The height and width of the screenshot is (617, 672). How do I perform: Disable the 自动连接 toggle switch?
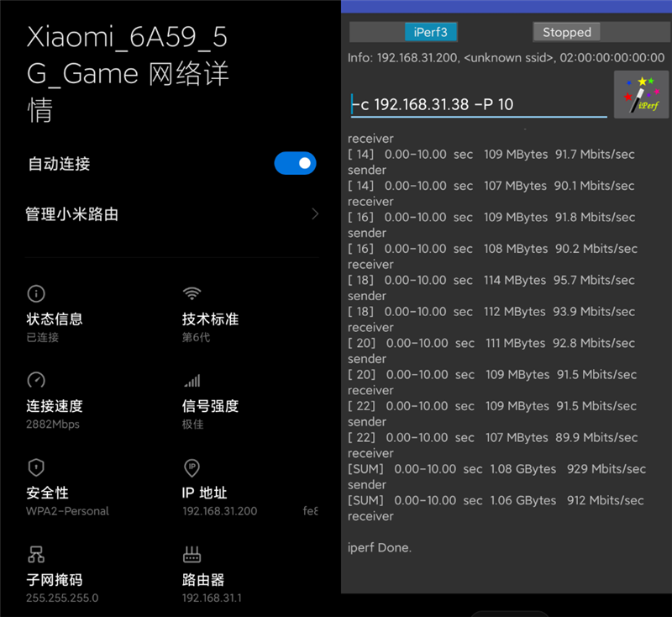tap(295, 165)
